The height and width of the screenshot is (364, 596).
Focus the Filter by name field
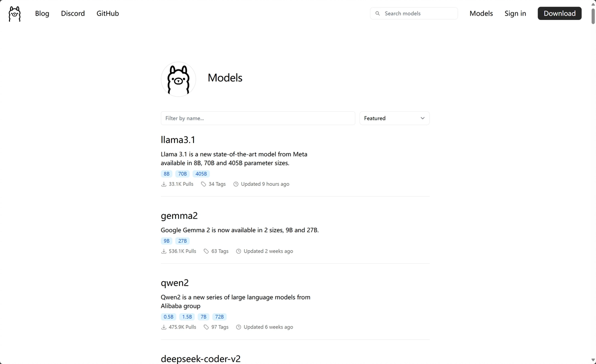(x=257, y=118)
